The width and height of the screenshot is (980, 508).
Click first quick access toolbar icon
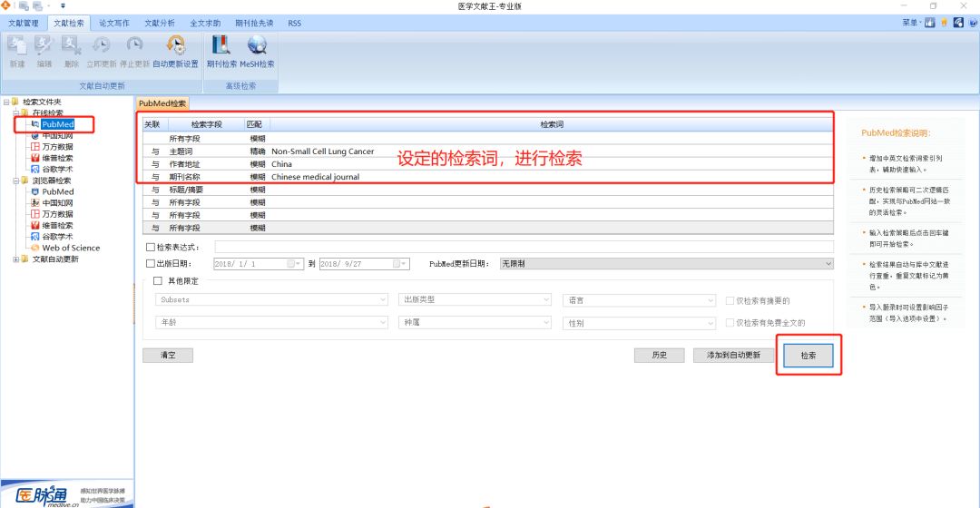pyautogui.click(x=24, y=6)
